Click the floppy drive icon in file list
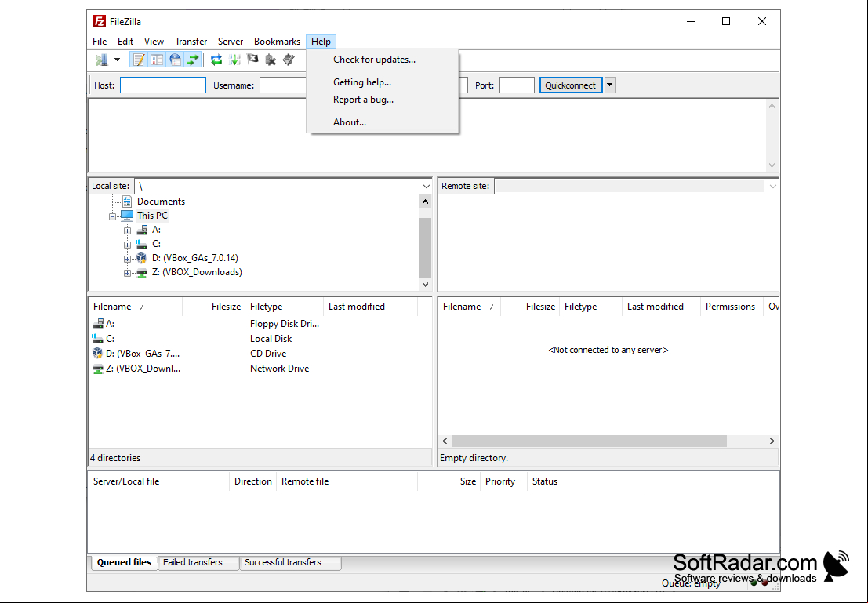The height and width of the screenshot is (603, 868). click(x=98, y=324)
